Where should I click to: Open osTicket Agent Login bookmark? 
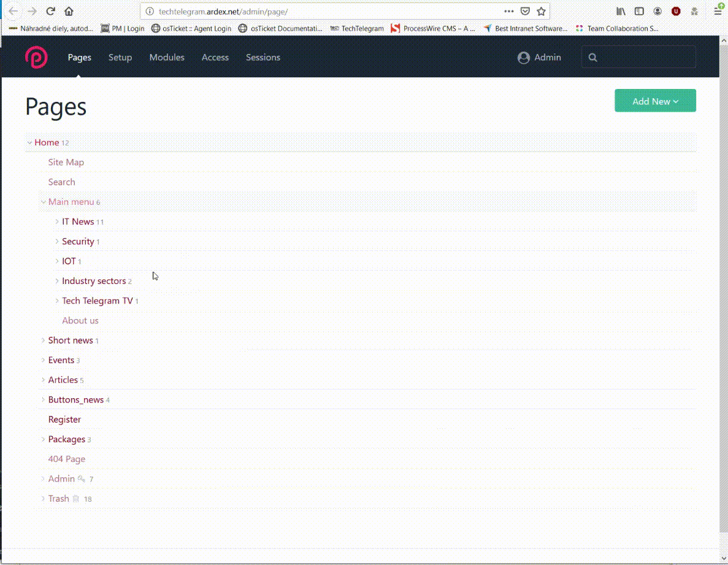(x=191, y=28)
